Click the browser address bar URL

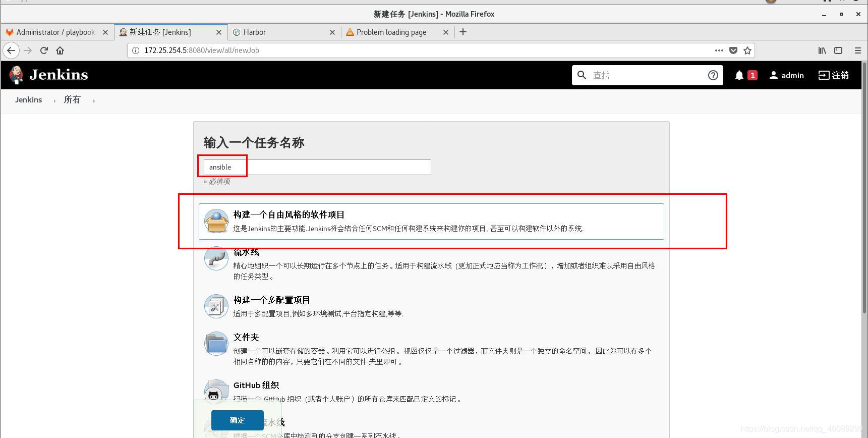[x=202, y=50]
